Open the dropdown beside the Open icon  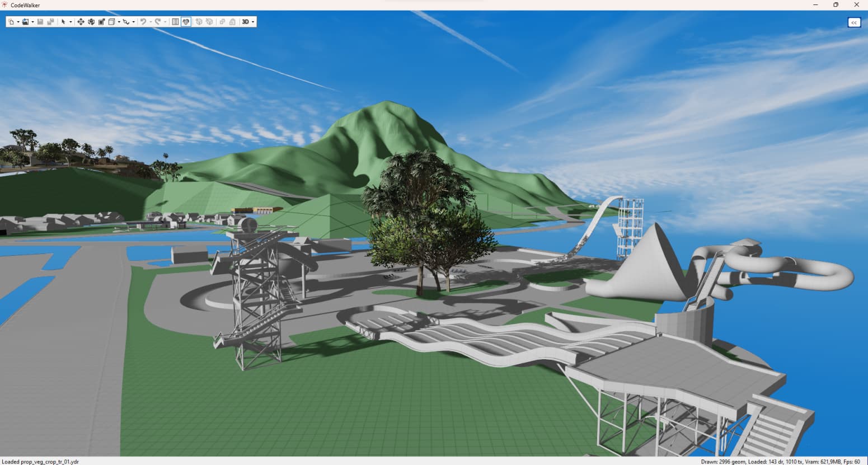coord(32,22)
